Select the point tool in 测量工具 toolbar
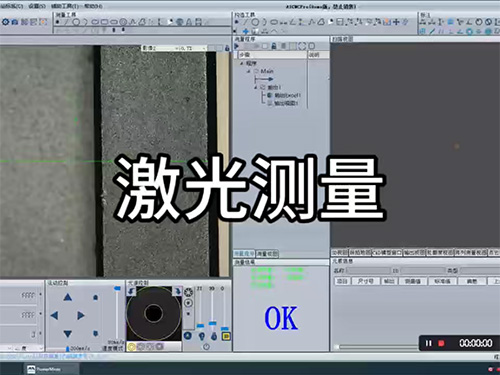Screen dimensions: 500x375 (58, 22)
